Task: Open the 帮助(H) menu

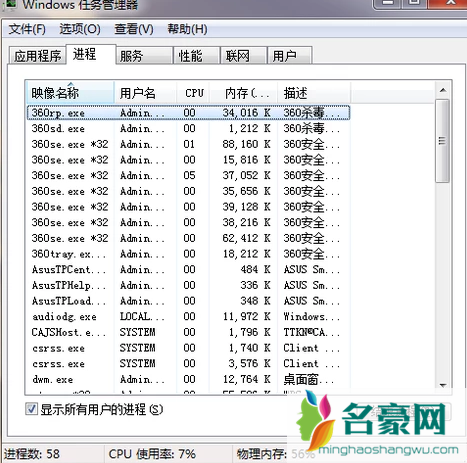Action: click(187, 29)
